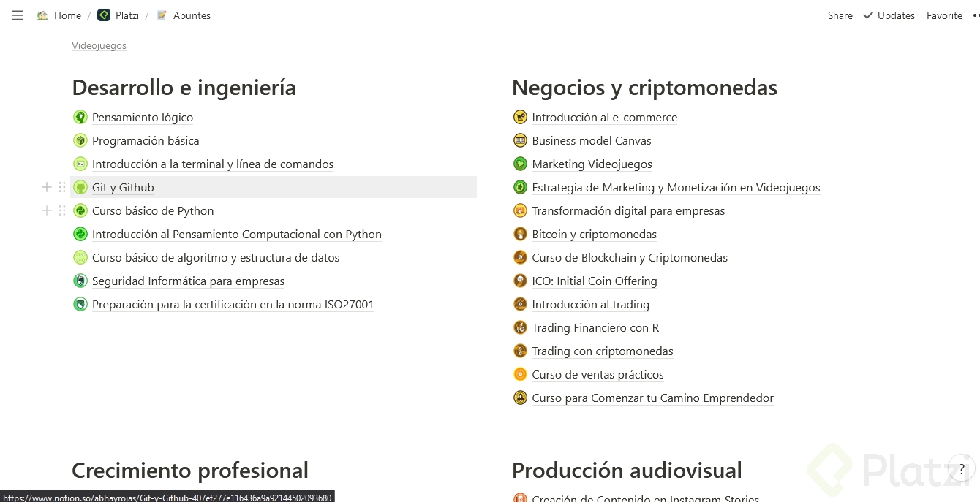Open the Videojuegos link
This screenshot has height=502, width=980.
(x=99, y=45)
